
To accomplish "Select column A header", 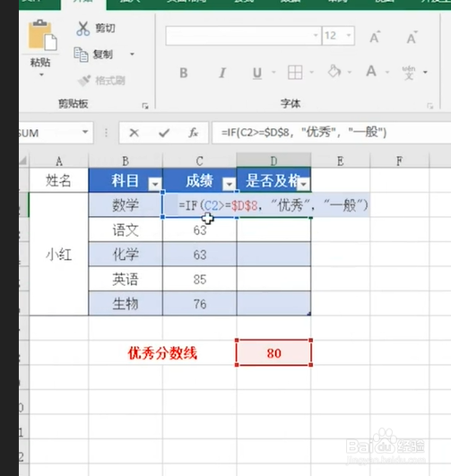I will [x=59, y=160].
